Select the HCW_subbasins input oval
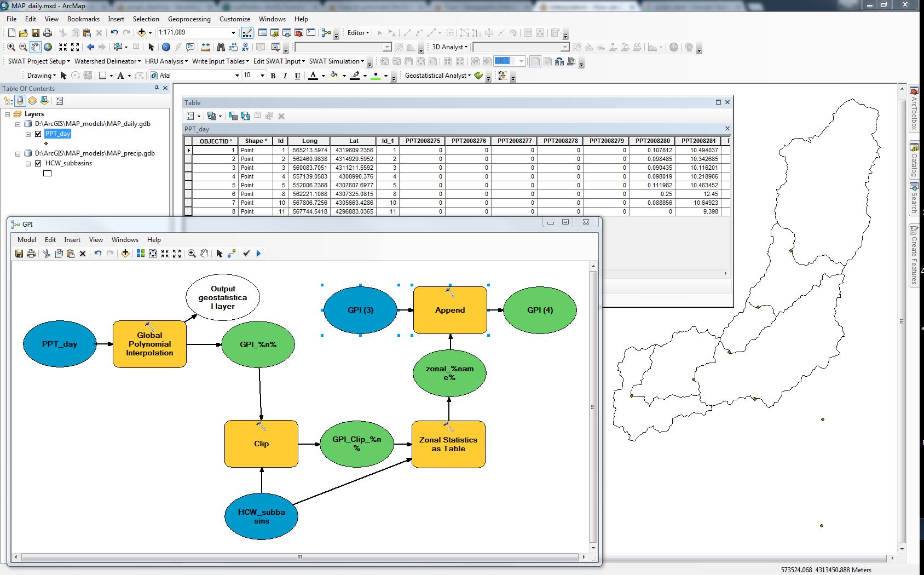924x575 pixels. point(261,516)
